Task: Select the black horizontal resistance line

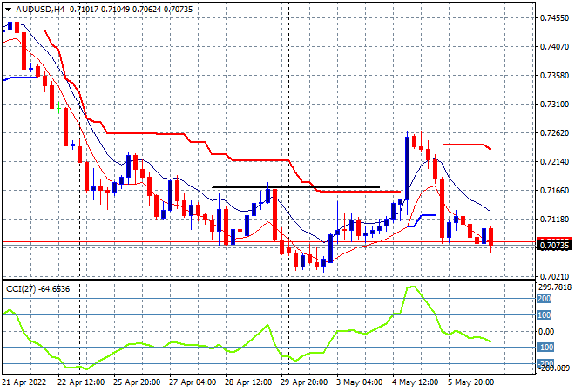Action: [x=295, y=187]
